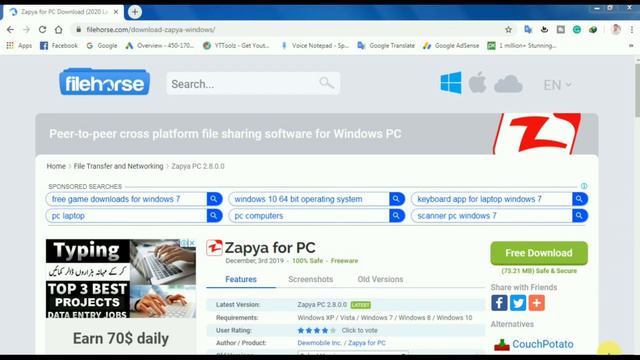Click 'Click to vote' text

click(x=359, y=330)
